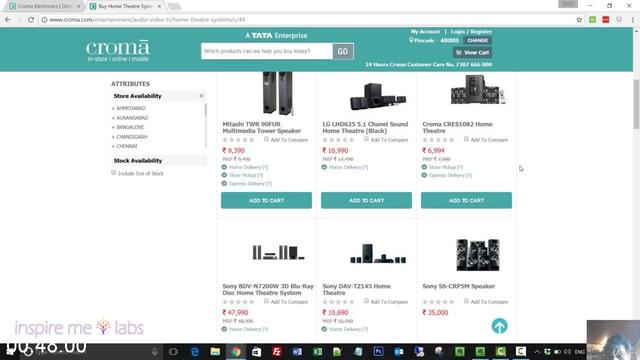Filter stores by AHMEDABAD
This screenshot has width=640, height=360.
pos(131,108)
